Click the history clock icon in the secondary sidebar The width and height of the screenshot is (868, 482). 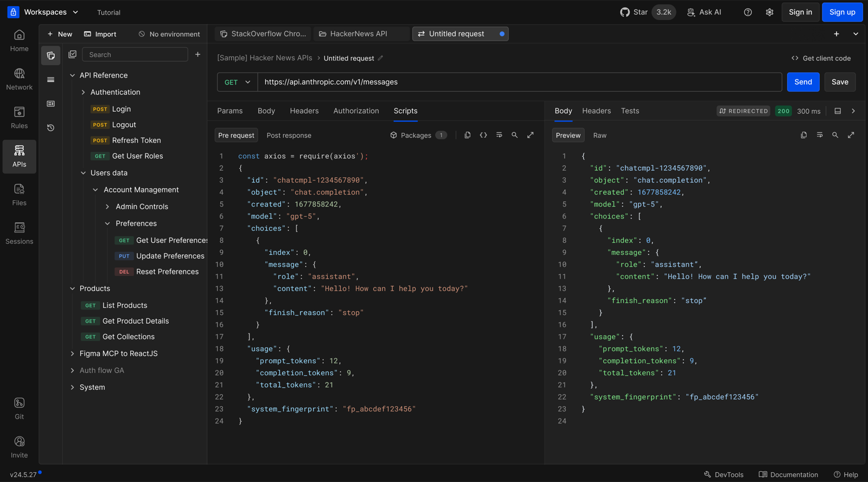(x=51, y=128)
